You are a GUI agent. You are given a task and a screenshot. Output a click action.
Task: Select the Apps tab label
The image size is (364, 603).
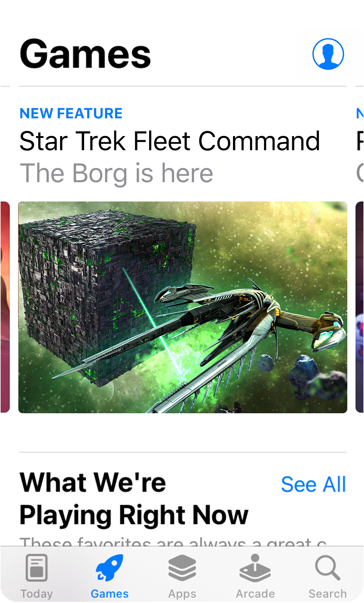pyautogui.click(x=182, y=594)
